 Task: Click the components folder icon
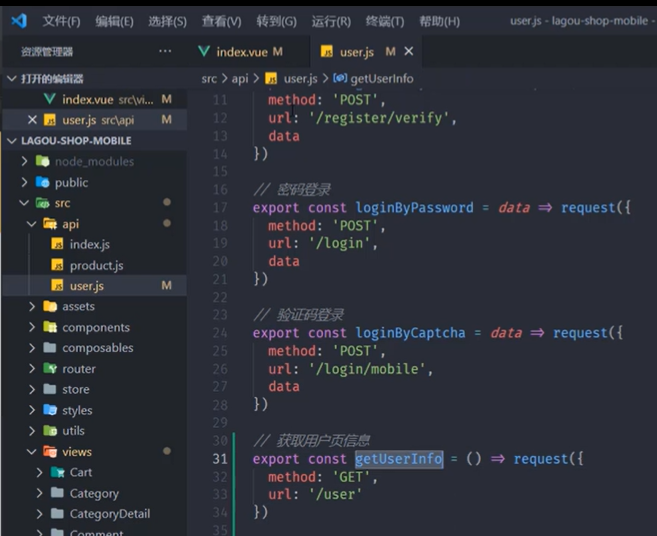(50, 327)
